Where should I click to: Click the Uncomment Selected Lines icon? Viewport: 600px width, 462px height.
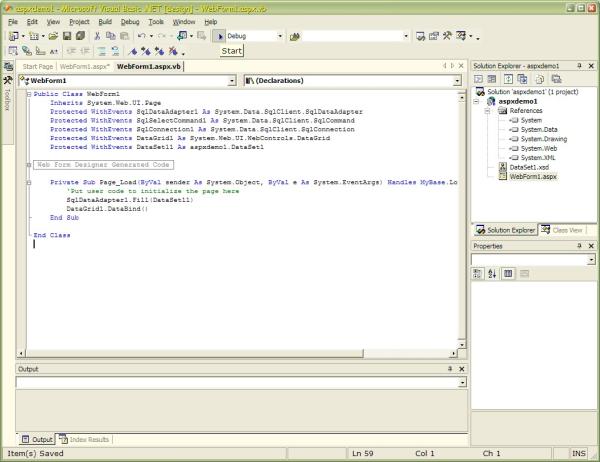point(115,51)
